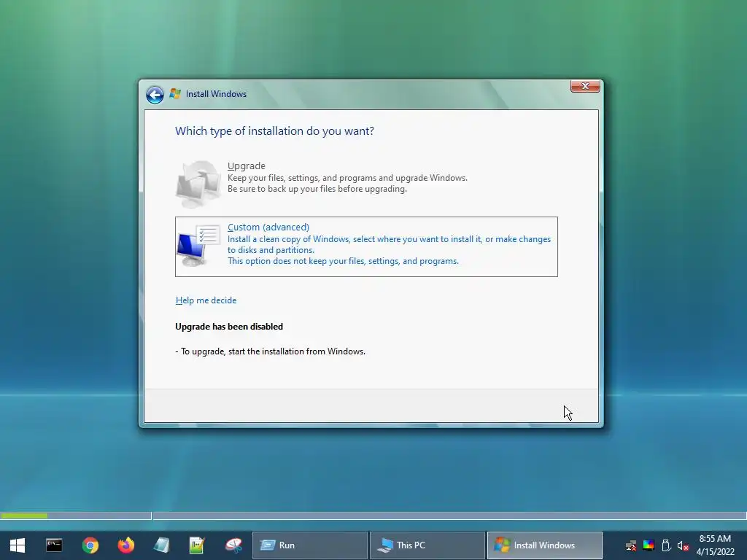Open the Windows Start menu

[x=18, y=545]
